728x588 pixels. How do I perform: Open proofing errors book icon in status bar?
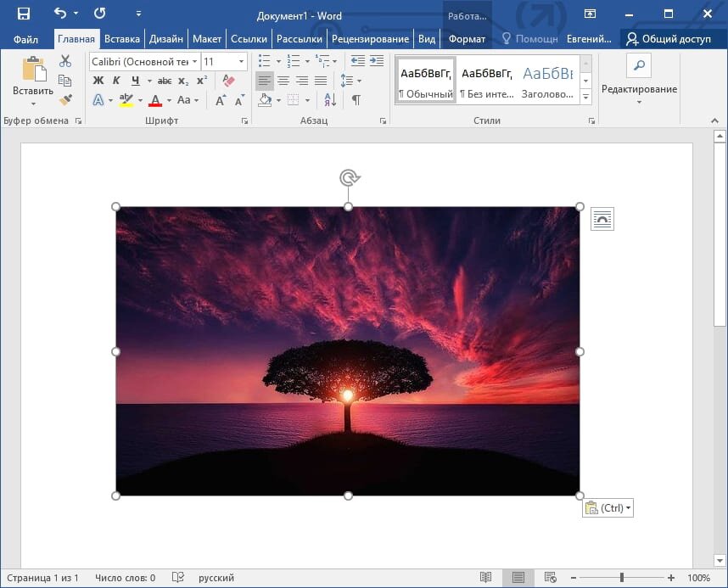pyautogui.click(x=178, y=577)
